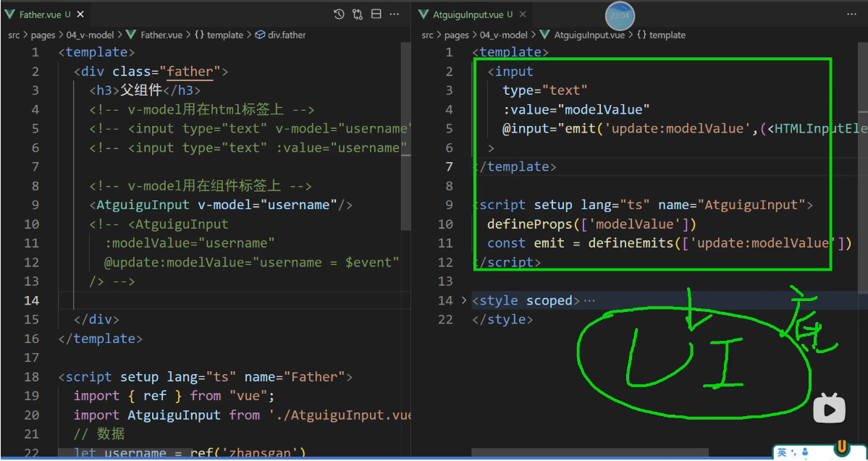Click 'script setup lang="ts" name="Father"' line

click(x=206, y=377)
